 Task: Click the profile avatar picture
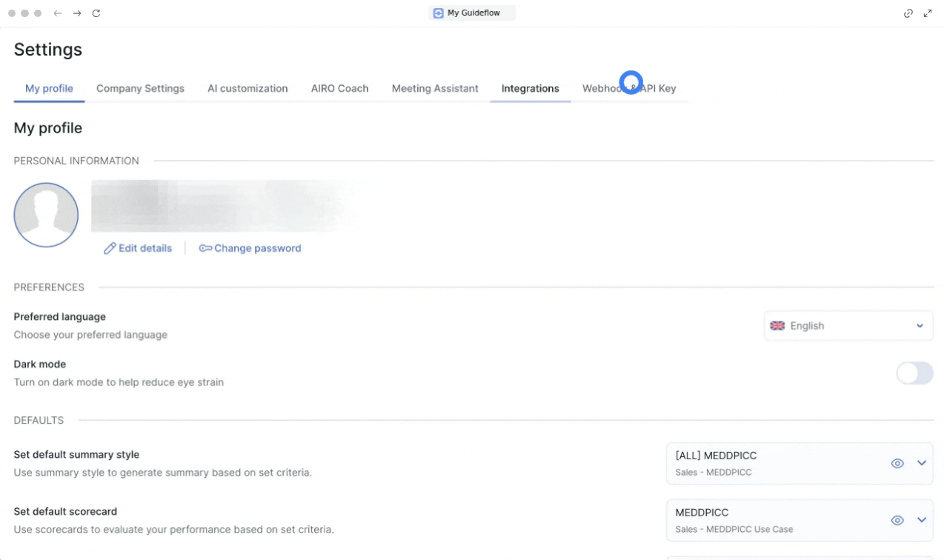point(46,215)
